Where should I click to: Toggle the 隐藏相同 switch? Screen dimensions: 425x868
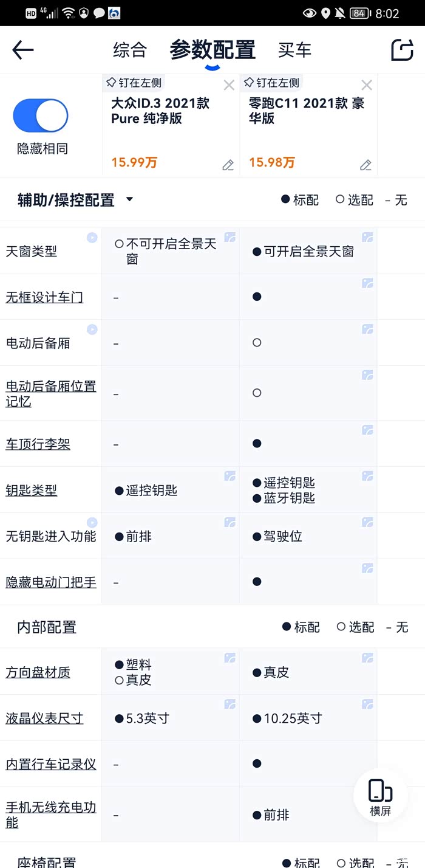(41, 115)
